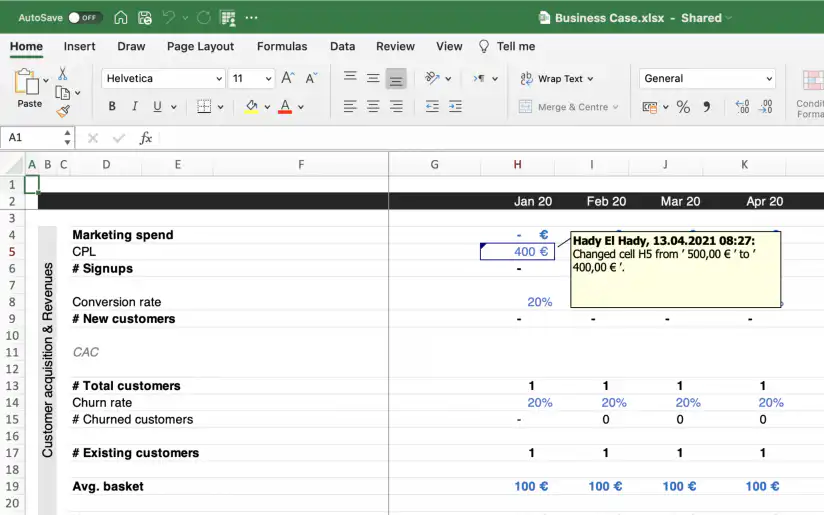Centre the text horizontally

[x=373, y=107]
